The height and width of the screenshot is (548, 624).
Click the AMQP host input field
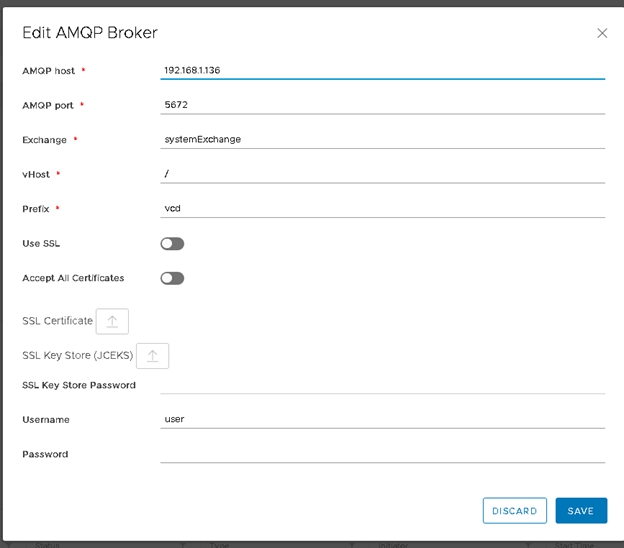[x=382, y=70]
